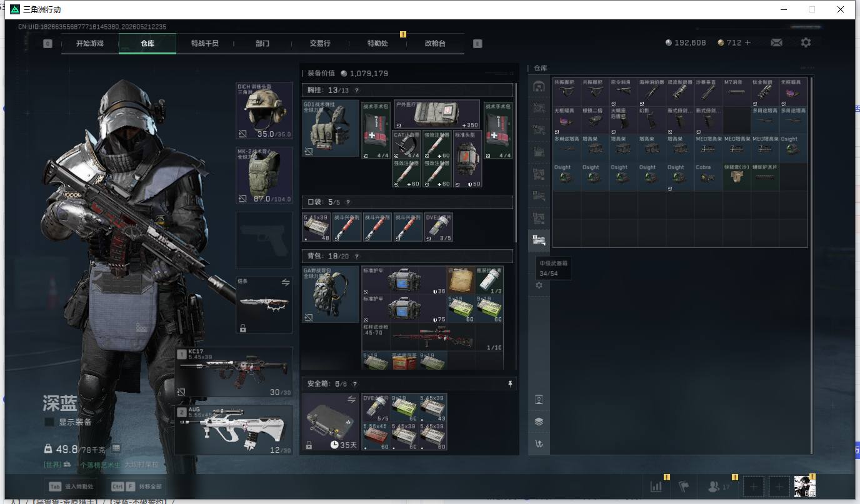Click the swap arrows on the safe box
This screenshot has height=504, width=860.
[x=352, y=400]
